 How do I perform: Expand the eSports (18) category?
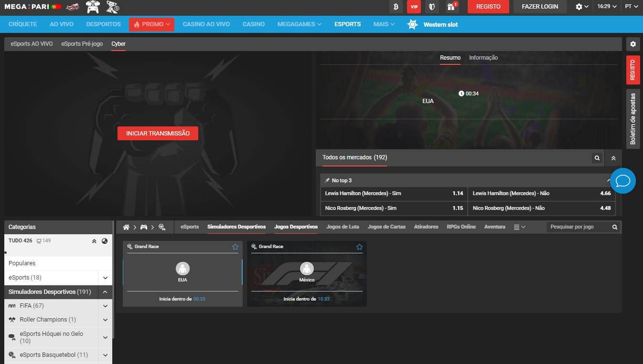tap(105, 278)
